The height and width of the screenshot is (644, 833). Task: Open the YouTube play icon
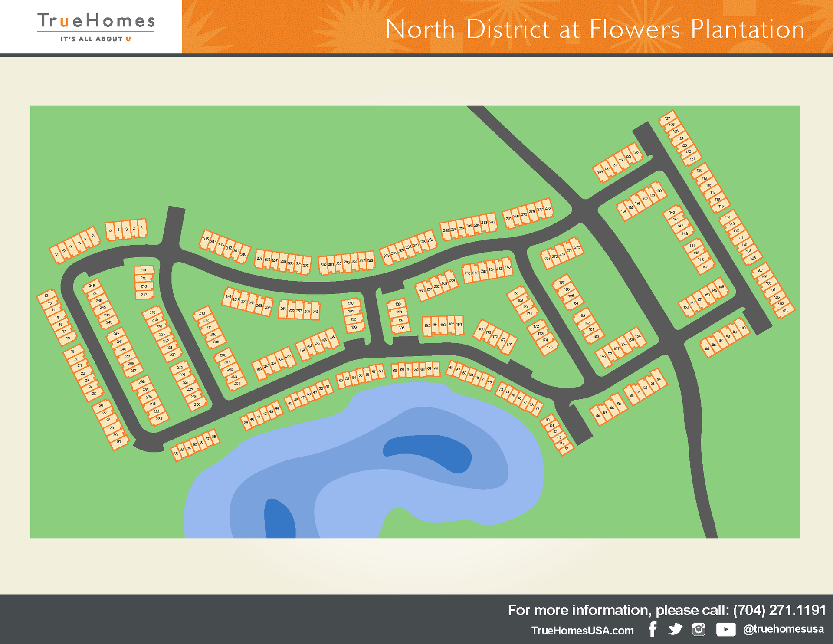pos(725,629)
